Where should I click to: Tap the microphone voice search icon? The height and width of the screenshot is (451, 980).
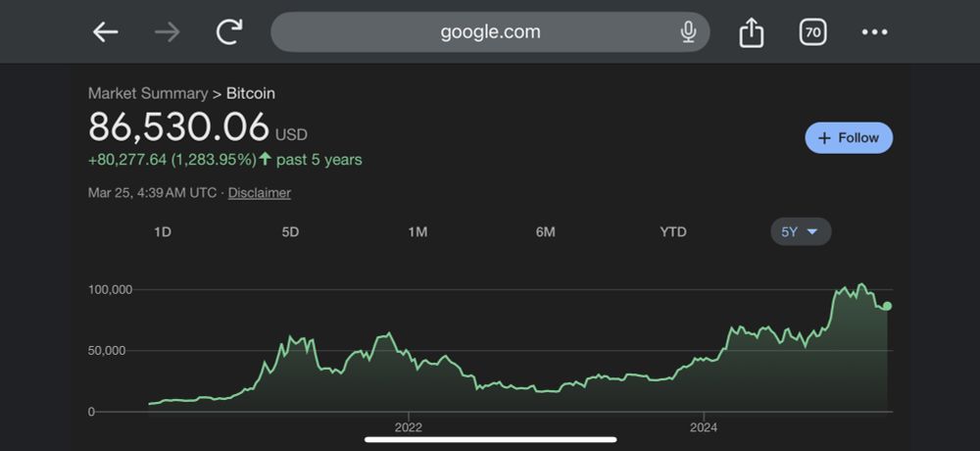pos(688,32)
